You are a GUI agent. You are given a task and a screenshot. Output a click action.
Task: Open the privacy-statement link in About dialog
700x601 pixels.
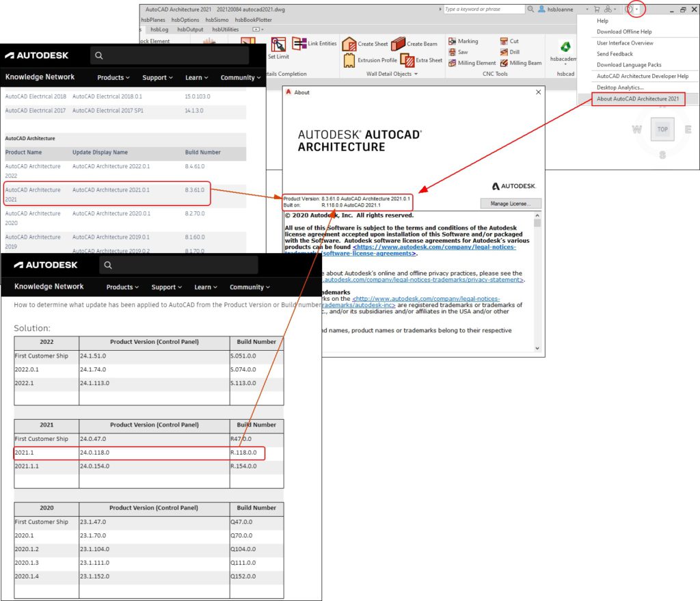click(x=422, y=280)
